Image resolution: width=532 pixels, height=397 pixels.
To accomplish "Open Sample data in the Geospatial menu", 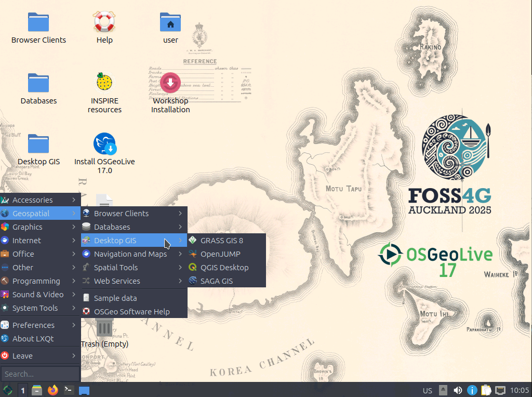I will pos(134,298).
